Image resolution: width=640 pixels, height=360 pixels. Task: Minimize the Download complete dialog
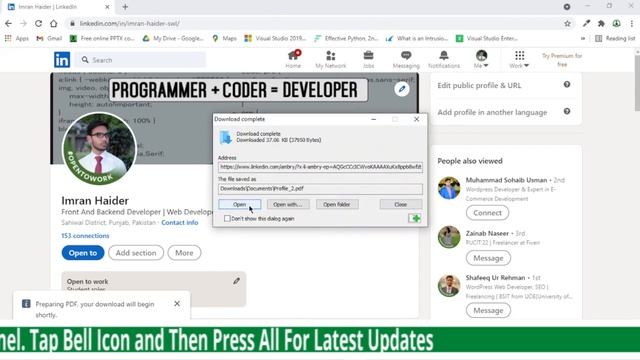[373, 119]
